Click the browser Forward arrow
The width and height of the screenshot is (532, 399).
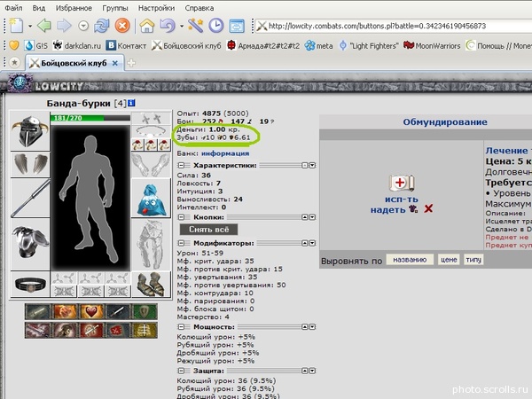(x=64, y=26)
